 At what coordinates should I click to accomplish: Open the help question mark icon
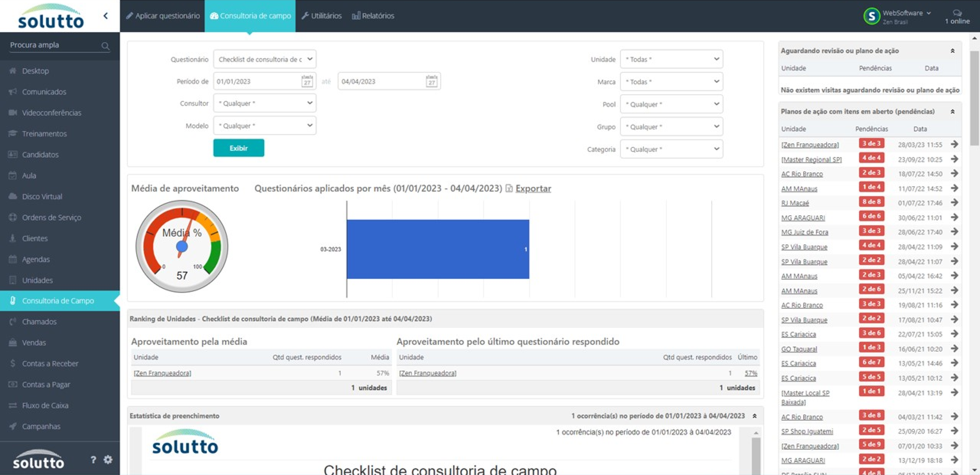point(93,459)
